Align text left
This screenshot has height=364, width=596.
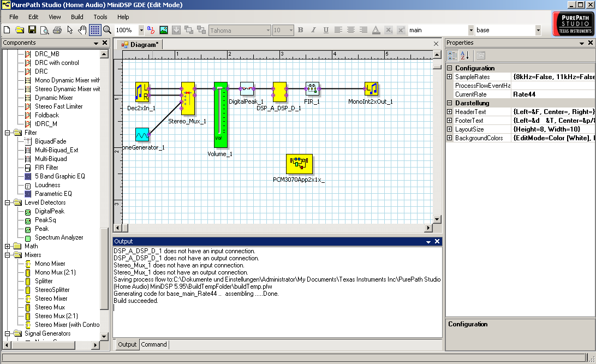338,30
